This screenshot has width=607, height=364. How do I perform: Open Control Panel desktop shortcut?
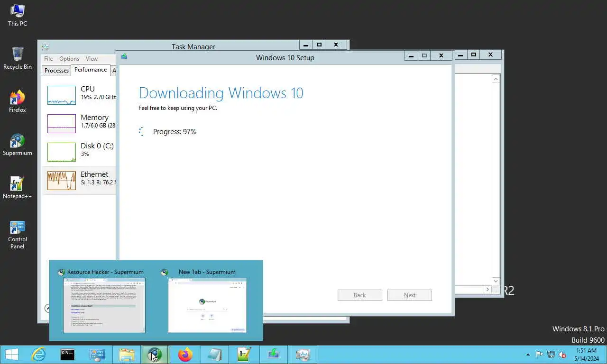point(18,235)
